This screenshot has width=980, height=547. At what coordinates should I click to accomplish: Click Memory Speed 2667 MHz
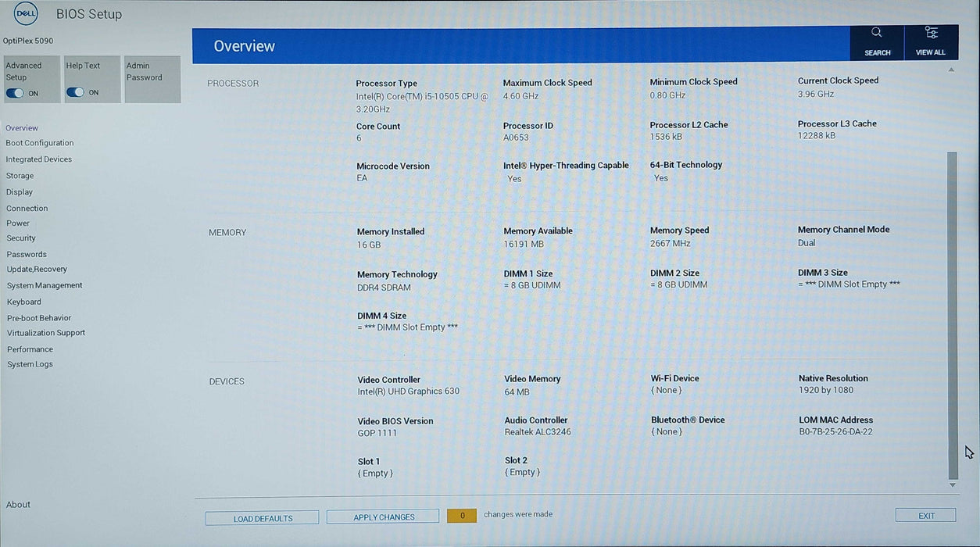[x=671, y=244]
